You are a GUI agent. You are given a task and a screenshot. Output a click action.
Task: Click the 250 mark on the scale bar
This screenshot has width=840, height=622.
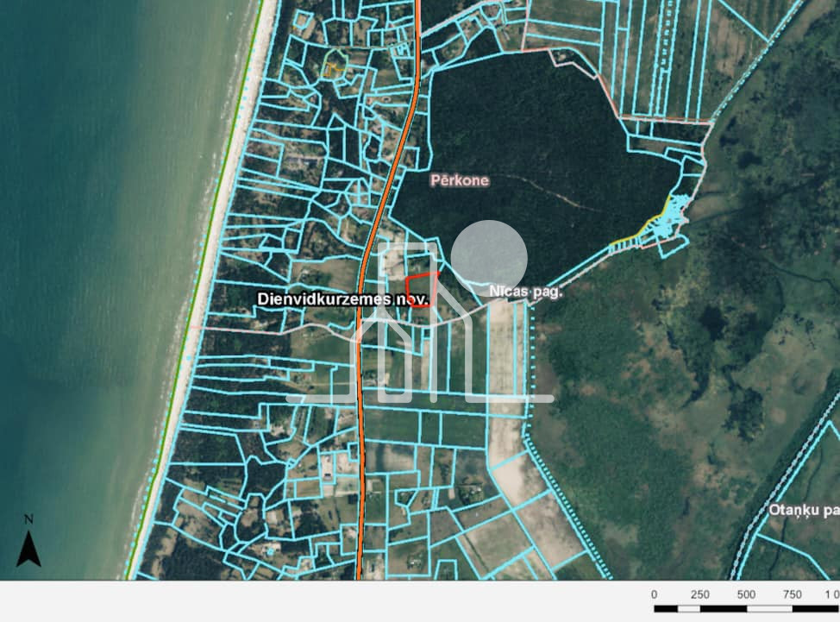point(699,594)
